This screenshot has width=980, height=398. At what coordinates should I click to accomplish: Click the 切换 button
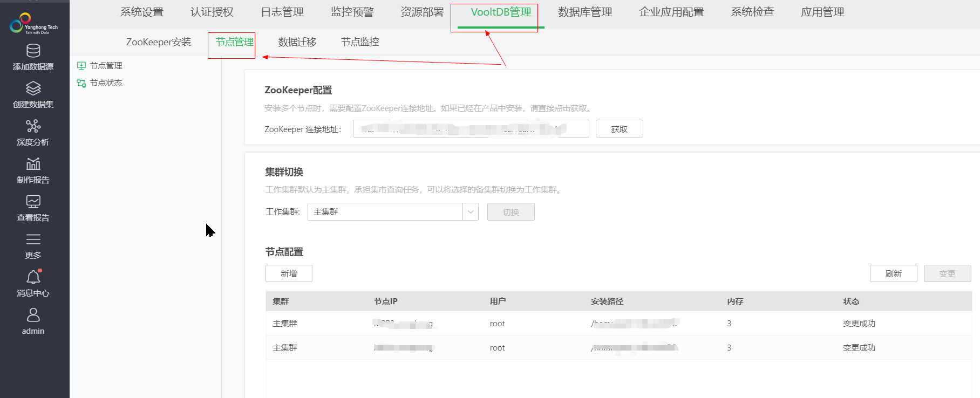pyautogui.click(x=511, y=212)
